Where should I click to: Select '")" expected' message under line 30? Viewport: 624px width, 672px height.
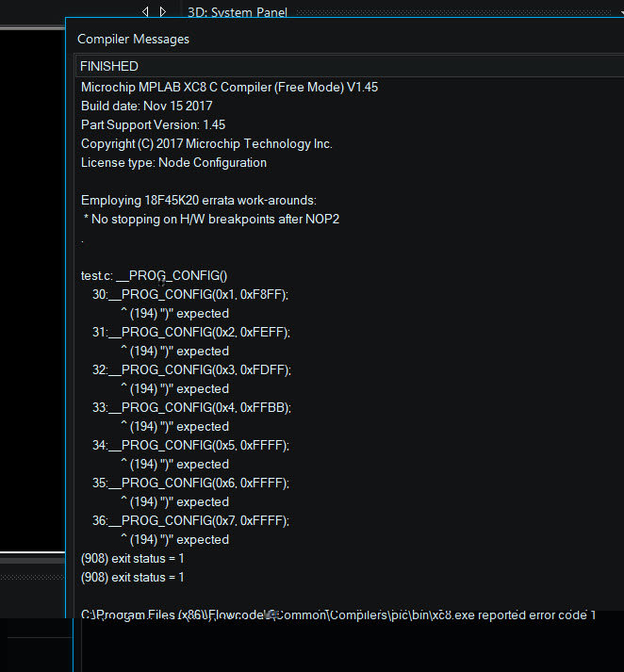coord(175,313)
